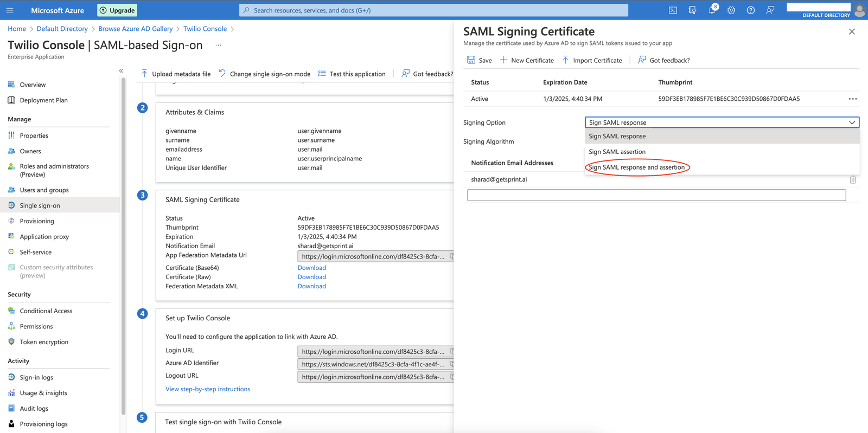Image resolution: width=868 pixels, height=433 pixels.
Task: Click the help question mark icon
Action: click(x=751, y=10)
